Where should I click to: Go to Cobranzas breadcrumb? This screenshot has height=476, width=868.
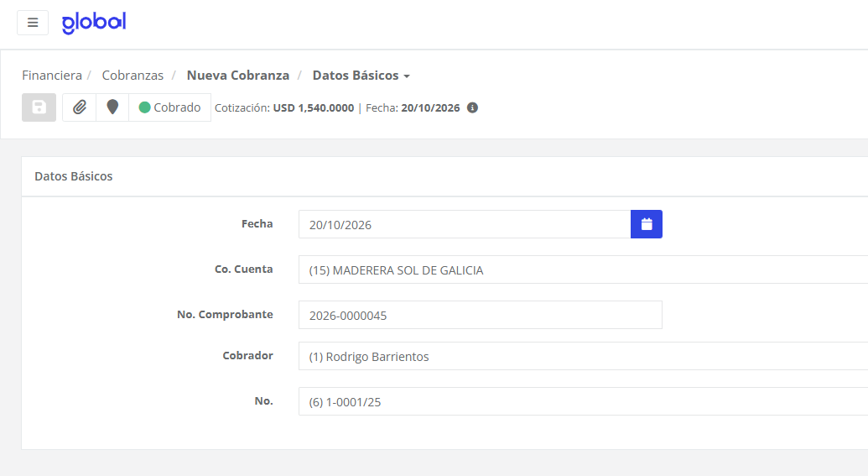[133, 76]
